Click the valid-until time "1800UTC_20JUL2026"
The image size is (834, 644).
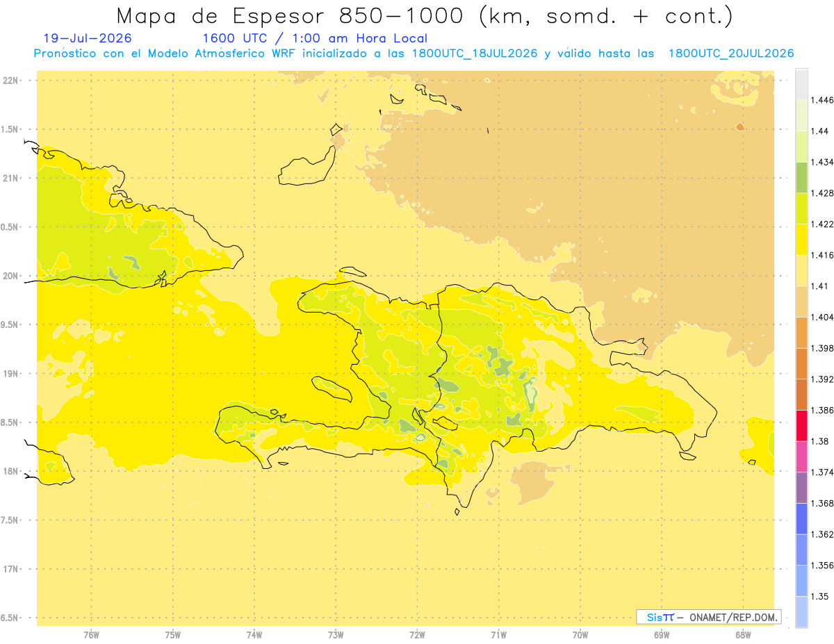click(x=731, y=54)
